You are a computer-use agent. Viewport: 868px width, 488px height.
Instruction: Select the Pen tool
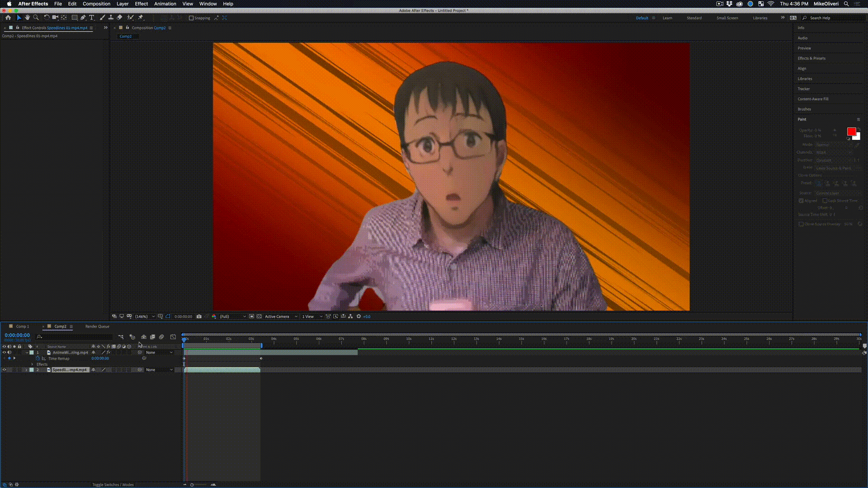click(x=83, y=18)
